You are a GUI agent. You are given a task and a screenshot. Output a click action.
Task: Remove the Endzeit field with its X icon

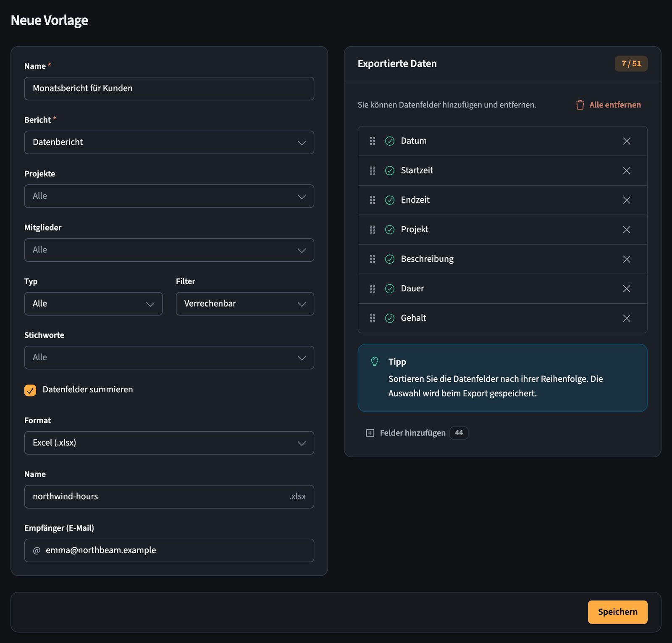point(626,200)
